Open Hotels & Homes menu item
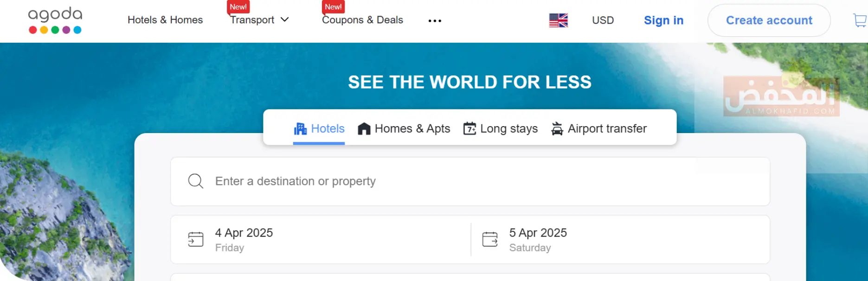The width and height of the screenshot is (868, 281). tap(165, 20)
